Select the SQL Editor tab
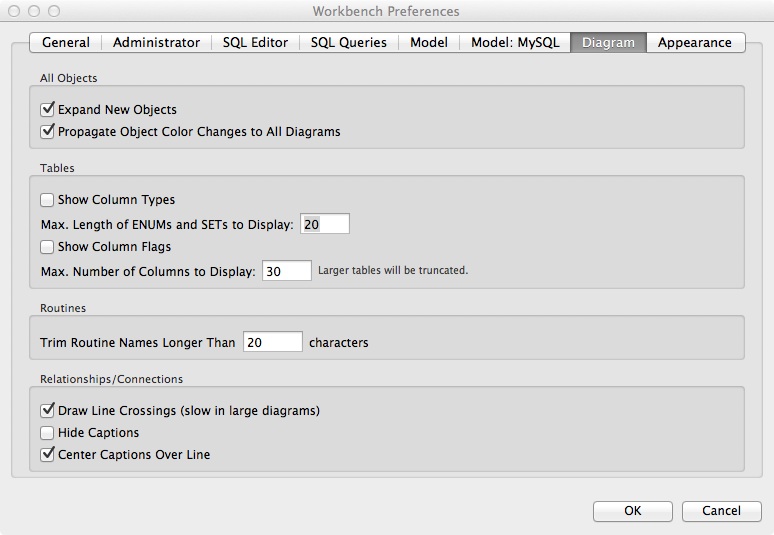Screen dimensions: 774x535 pyautogui.click(x=255, y=42)
